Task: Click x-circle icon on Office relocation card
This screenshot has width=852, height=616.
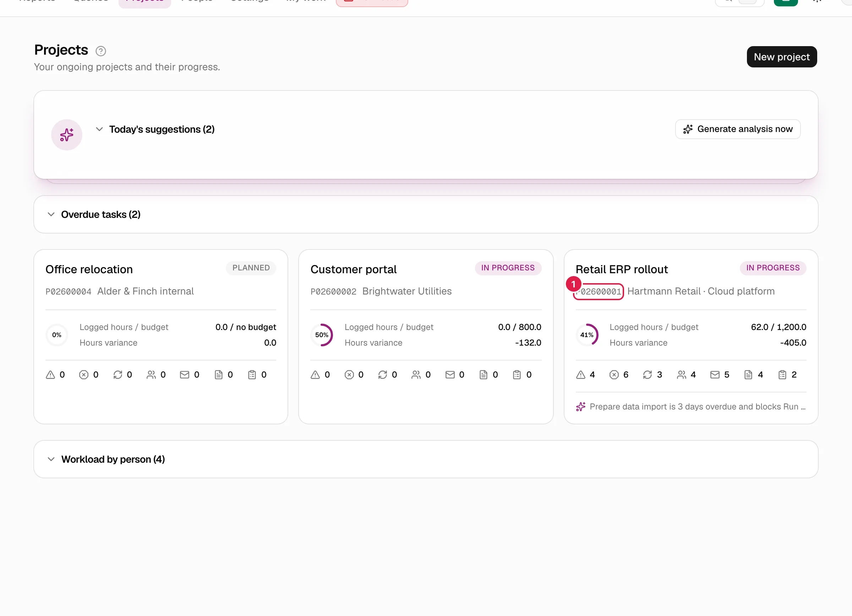Action: click(x=84, y=375)
